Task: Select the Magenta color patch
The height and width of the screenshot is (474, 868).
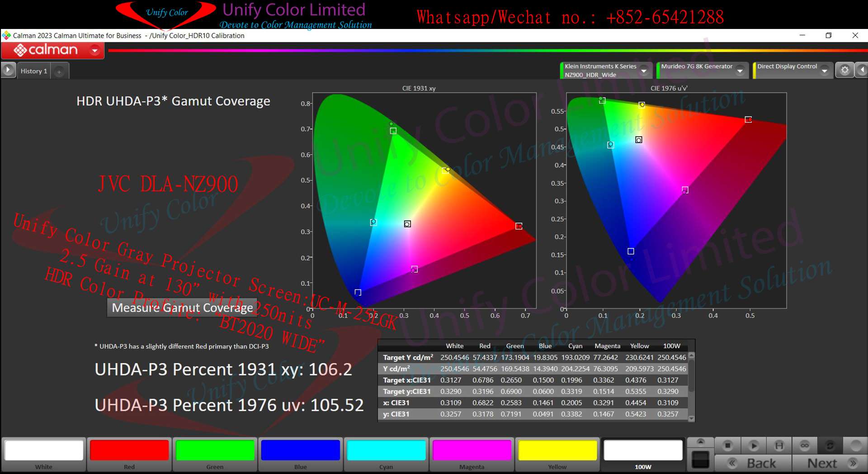Action: pyautogui.click(x=472, y=455)
